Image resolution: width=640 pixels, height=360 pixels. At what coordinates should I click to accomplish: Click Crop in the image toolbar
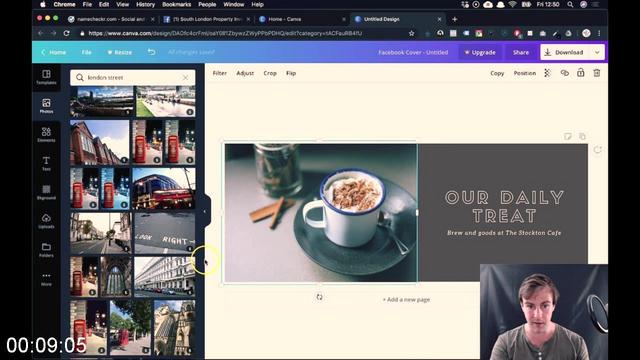click(270, 73)
